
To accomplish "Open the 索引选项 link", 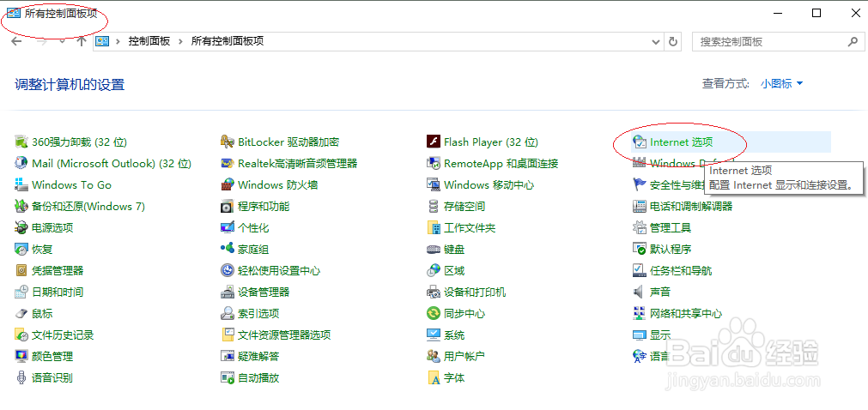I will tap(258, 313).
